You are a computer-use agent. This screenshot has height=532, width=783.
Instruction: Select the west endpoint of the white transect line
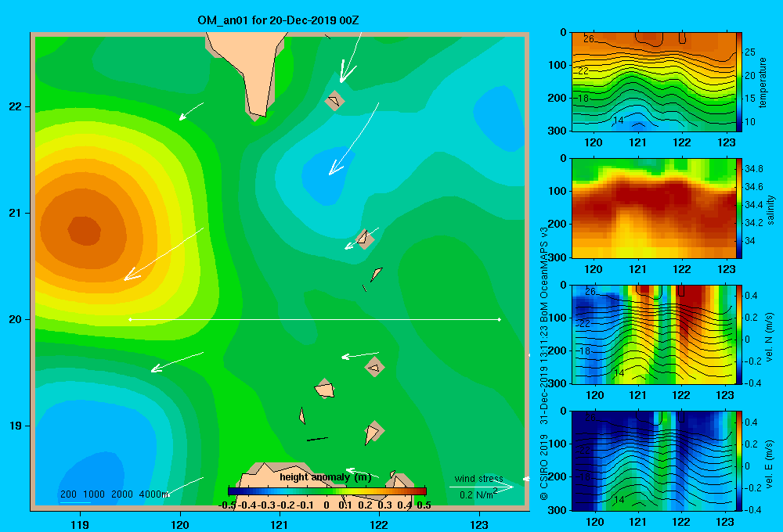click(130, 319)
